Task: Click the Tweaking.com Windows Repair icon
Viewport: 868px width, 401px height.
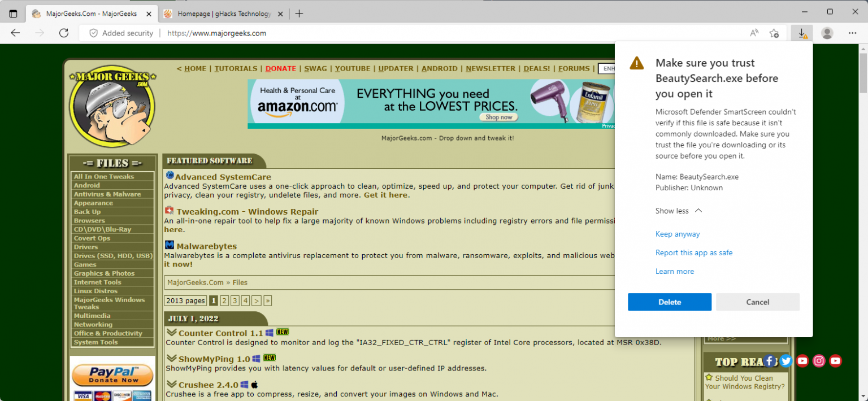Action: click(x=169, y=210)
